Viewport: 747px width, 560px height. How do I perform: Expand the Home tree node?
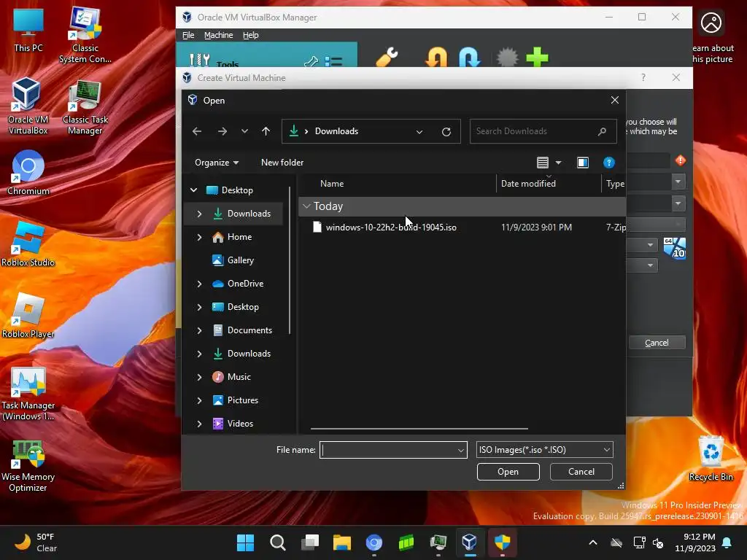pos(199,237)
